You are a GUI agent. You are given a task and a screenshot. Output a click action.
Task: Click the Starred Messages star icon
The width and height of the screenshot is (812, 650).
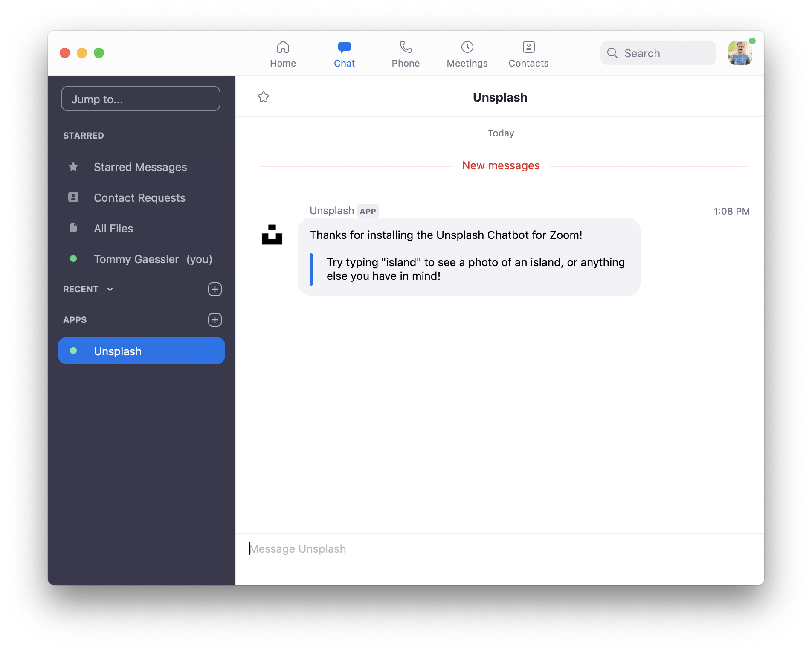click(x=73, y=167)
